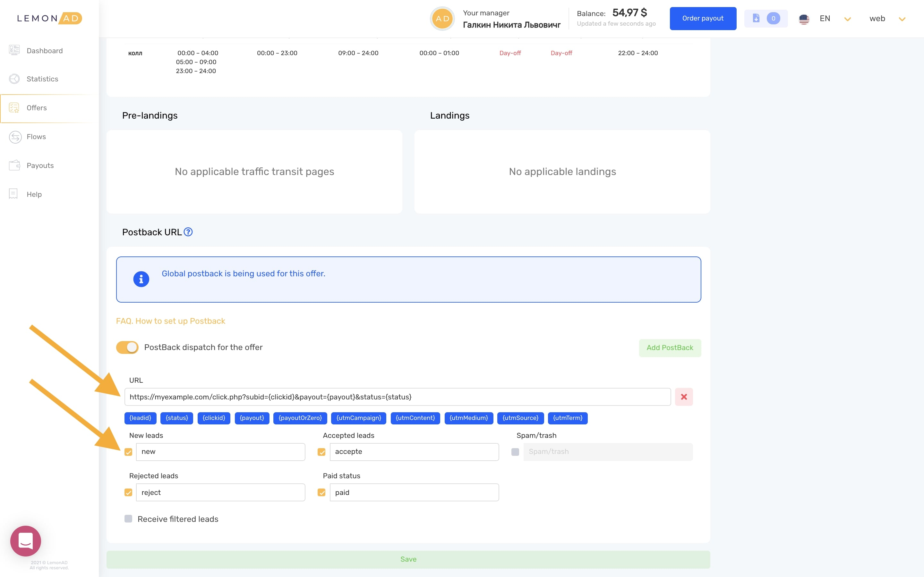Click the Payouts wallet icon
The height and width of the screenshot is (577, 924).
[14, 166]
